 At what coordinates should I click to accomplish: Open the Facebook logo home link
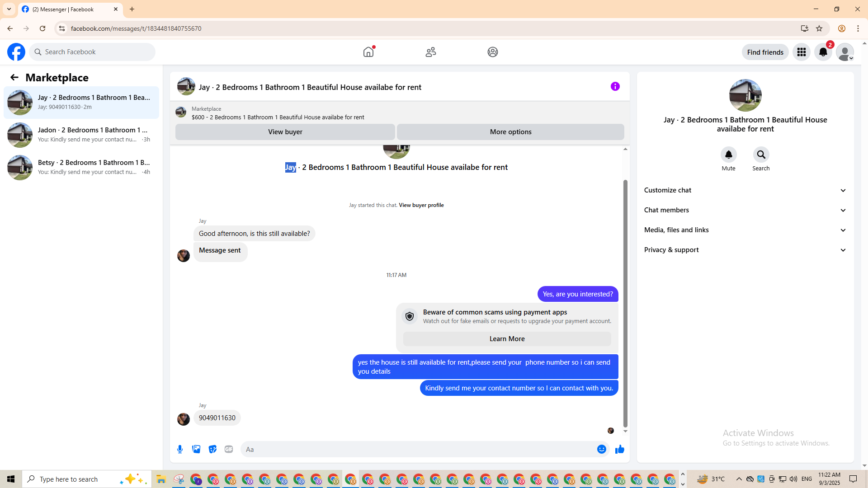pyautogui.click(x=16, y=52)
